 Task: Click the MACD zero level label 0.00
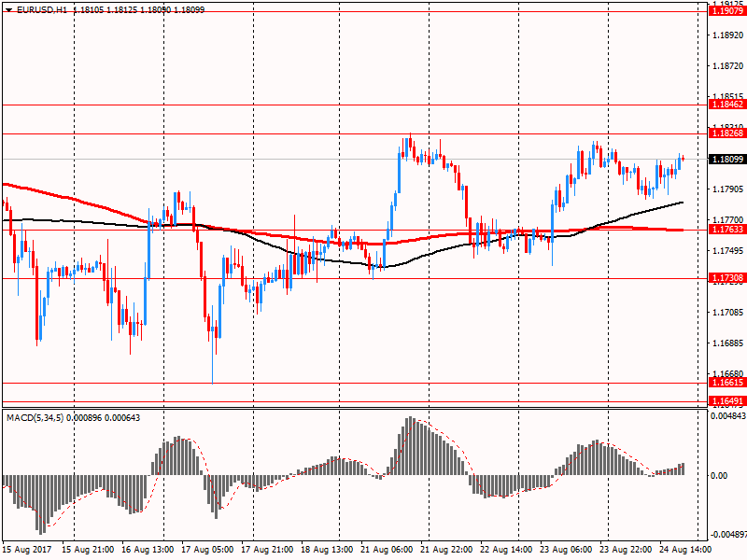click(719, 476)
